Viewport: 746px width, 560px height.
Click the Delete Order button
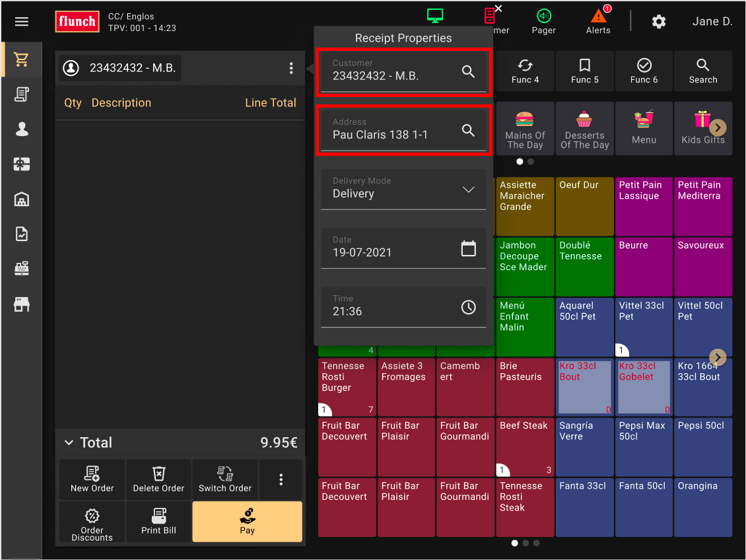[x=158, y=479]
